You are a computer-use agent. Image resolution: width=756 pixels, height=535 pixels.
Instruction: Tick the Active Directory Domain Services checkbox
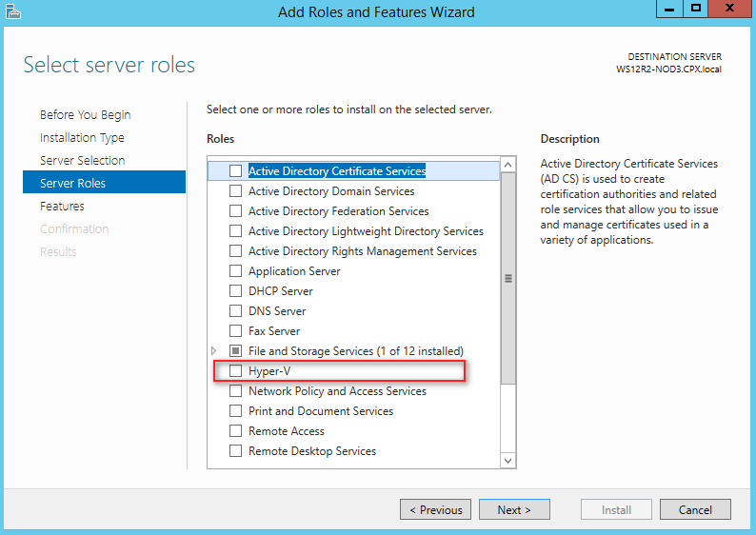pyautogui.click(x=235, y=190)
